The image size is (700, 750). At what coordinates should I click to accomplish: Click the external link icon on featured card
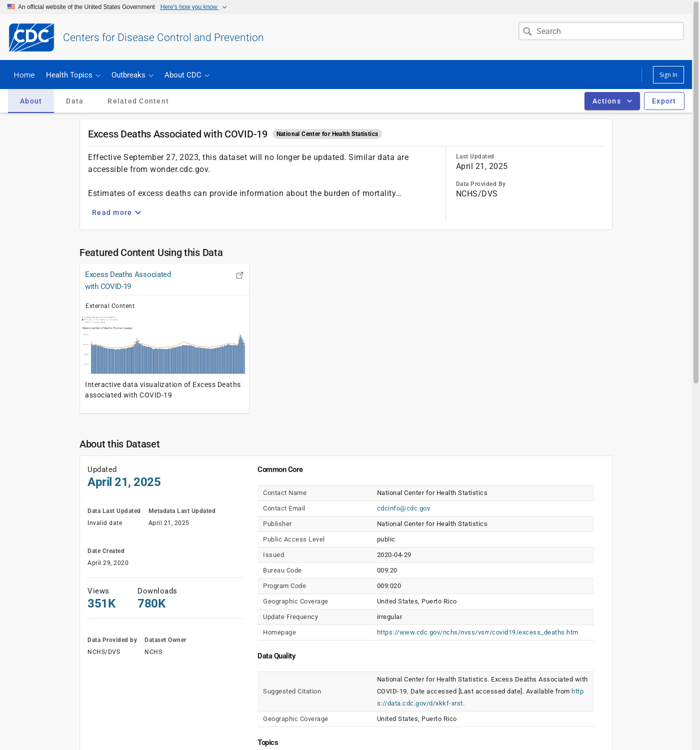point(239,275)
